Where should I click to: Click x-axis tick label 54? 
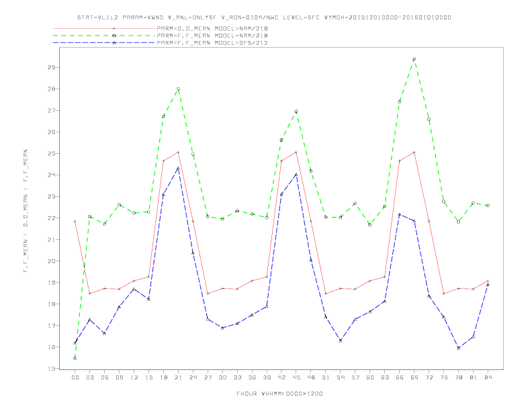point(341,377)
